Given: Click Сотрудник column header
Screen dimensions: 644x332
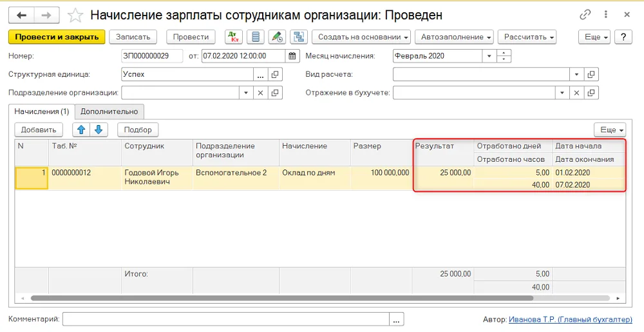Looking at the screenshot, I should point(157,152).
